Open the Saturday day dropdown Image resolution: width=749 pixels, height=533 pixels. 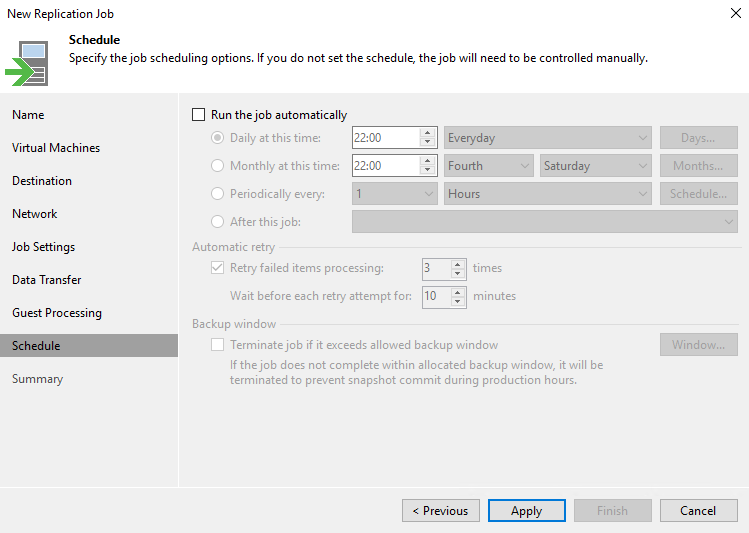[x=595, y=166]
